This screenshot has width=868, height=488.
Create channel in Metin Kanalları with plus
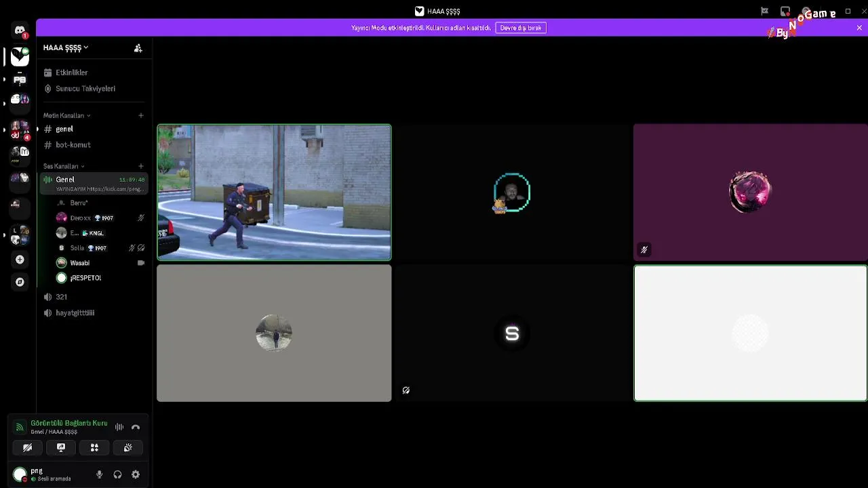[141, 115]
